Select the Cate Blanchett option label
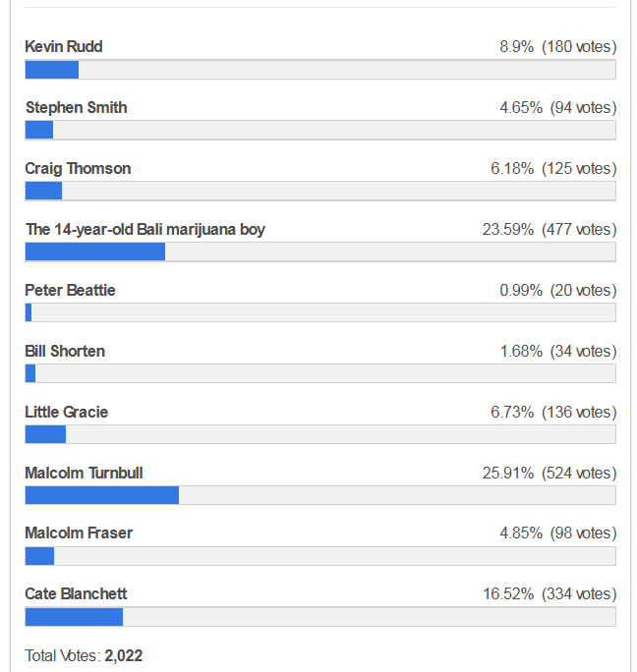637x672 pixels. 76,594
